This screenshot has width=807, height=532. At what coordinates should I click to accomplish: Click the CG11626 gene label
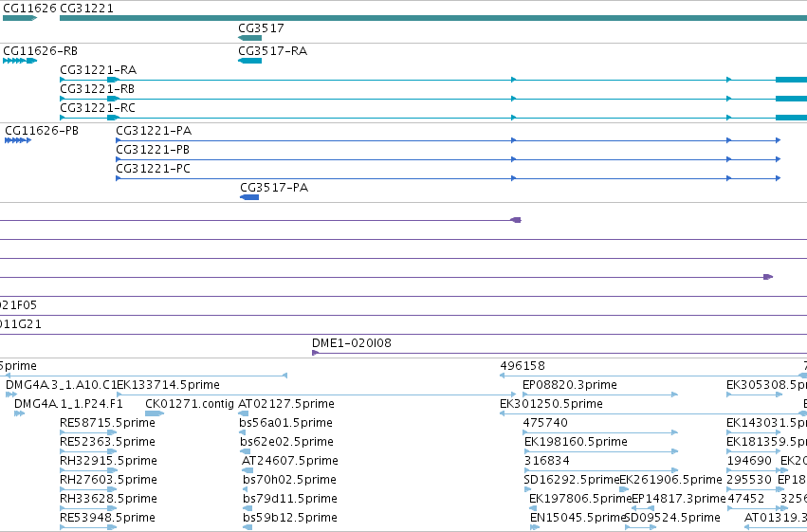[x=29, y=9]
